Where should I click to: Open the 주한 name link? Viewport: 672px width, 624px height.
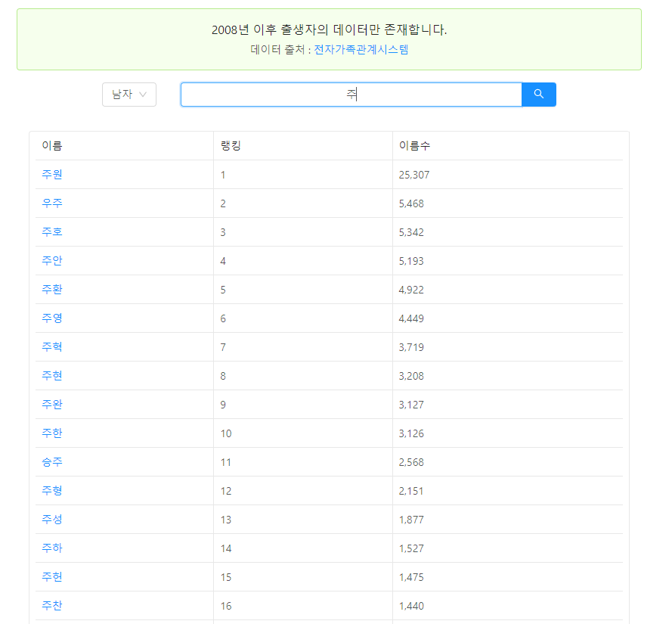(x=52, y=433)
